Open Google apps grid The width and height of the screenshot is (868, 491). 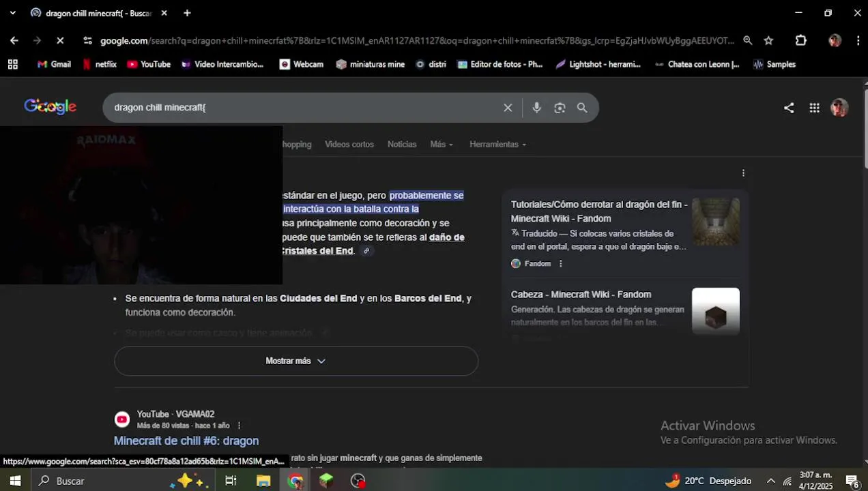tap(814, 108)
